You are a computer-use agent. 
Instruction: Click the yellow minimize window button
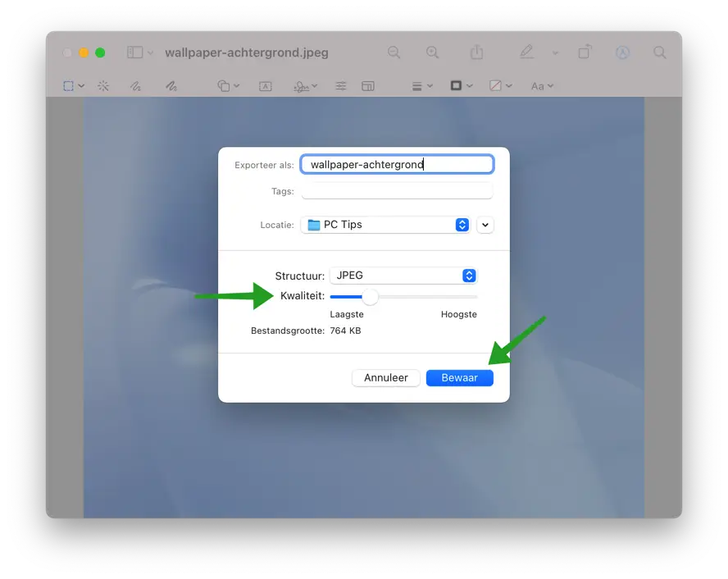[x=84, y=52]
